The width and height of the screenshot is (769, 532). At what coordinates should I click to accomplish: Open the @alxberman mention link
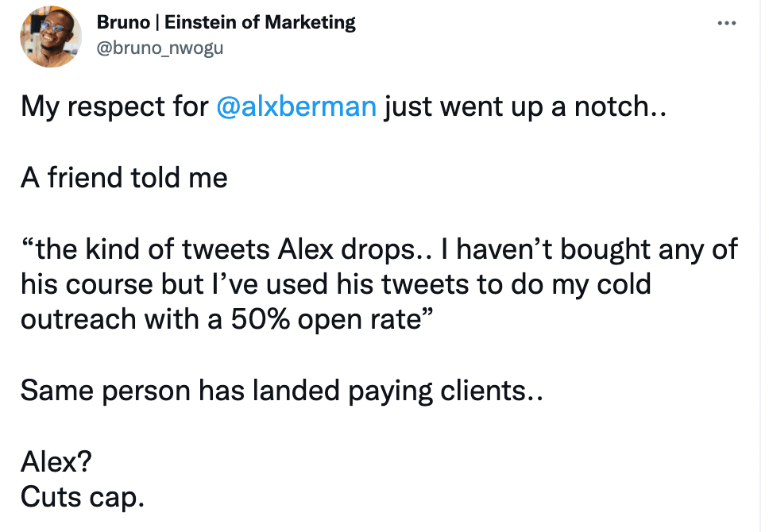[x=296, y=106]
